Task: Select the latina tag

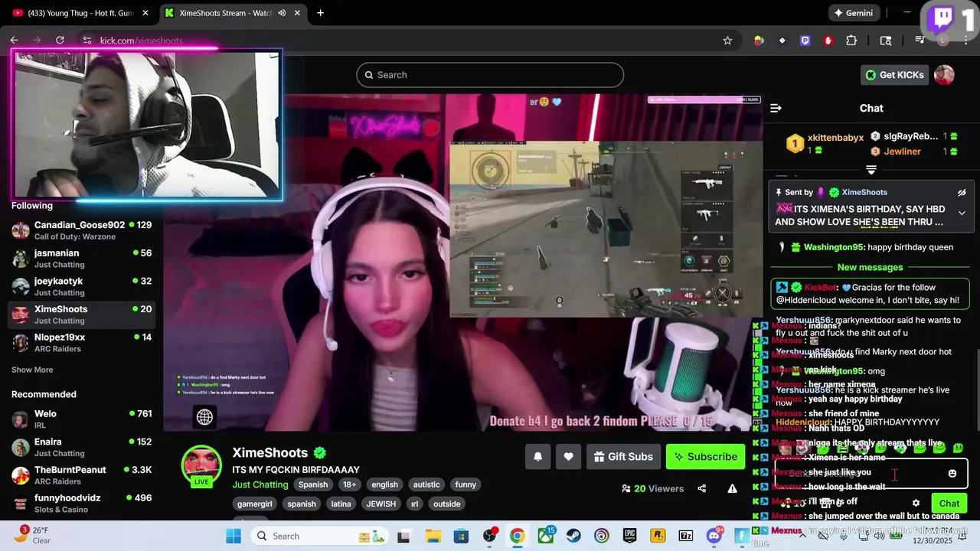Action: pyautogui.click(x=341, y=504)
